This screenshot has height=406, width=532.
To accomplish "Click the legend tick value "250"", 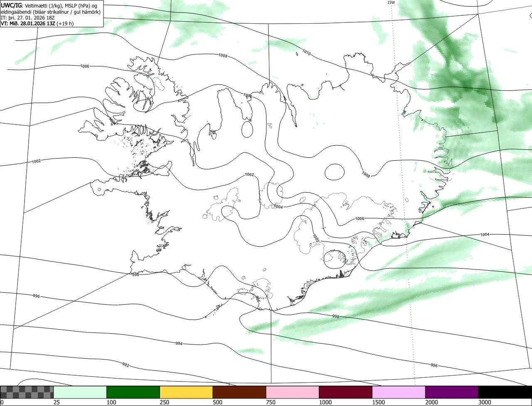I will coord(164,402).
